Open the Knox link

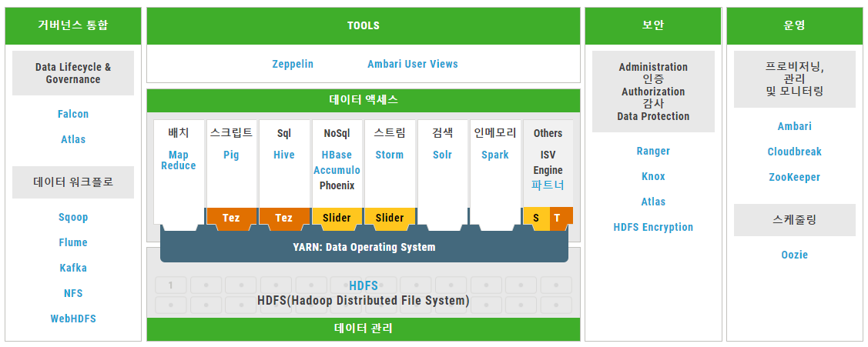tap(653, 176)
